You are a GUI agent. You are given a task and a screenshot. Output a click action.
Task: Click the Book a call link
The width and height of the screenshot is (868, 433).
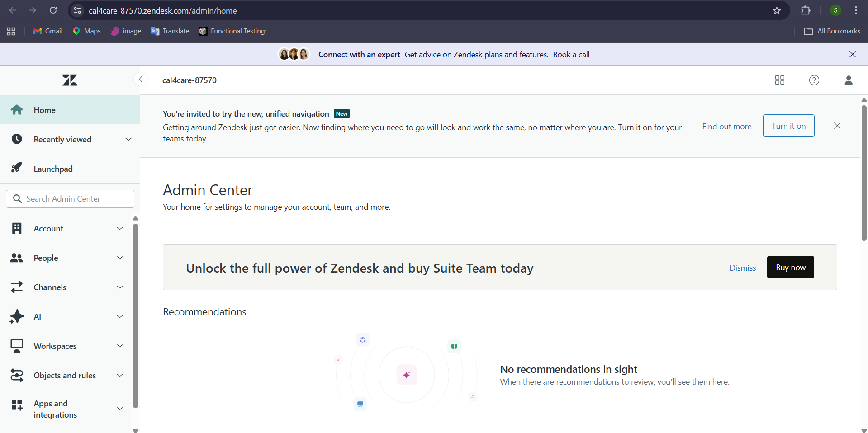pos(571,55)
